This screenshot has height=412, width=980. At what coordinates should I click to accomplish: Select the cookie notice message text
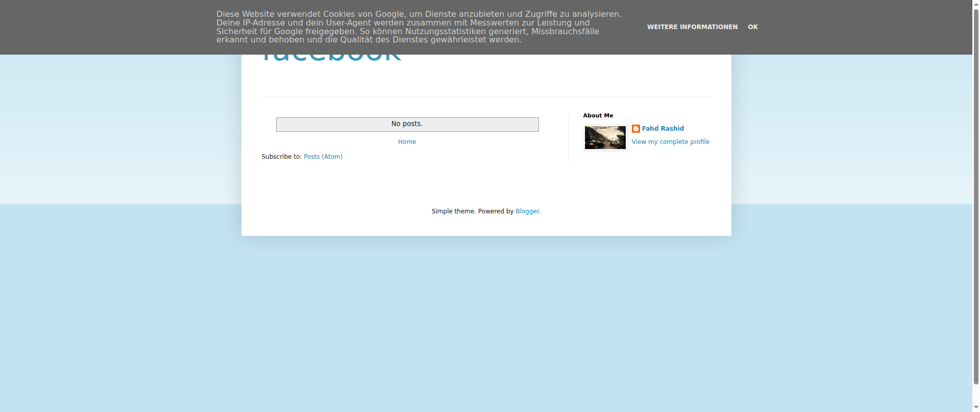tap(419, 27)
